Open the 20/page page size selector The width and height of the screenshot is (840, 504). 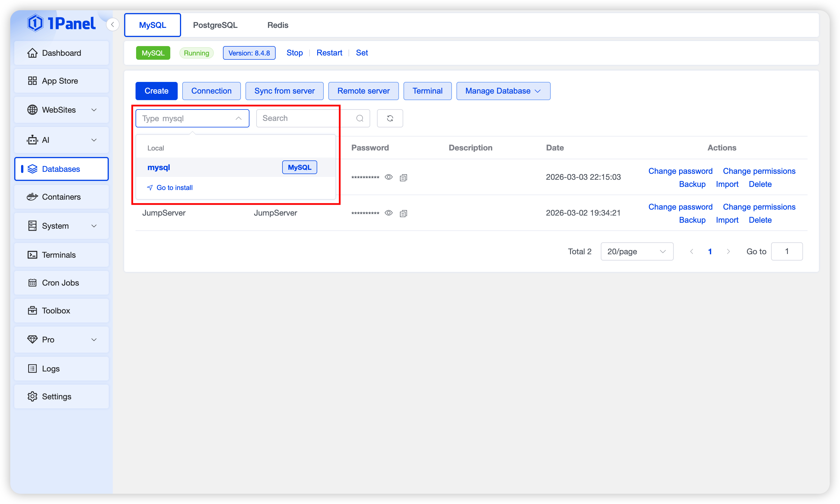click(x=636, y=251)
